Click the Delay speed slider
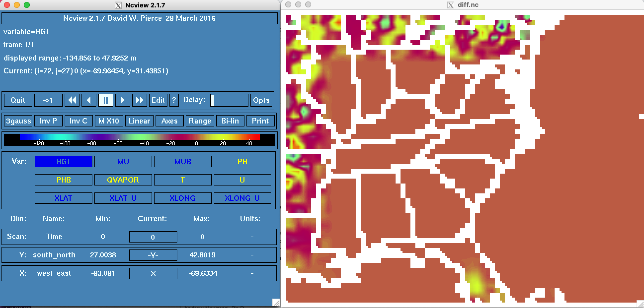This screenshot has width=644, height=308. (x=229, y=100)
